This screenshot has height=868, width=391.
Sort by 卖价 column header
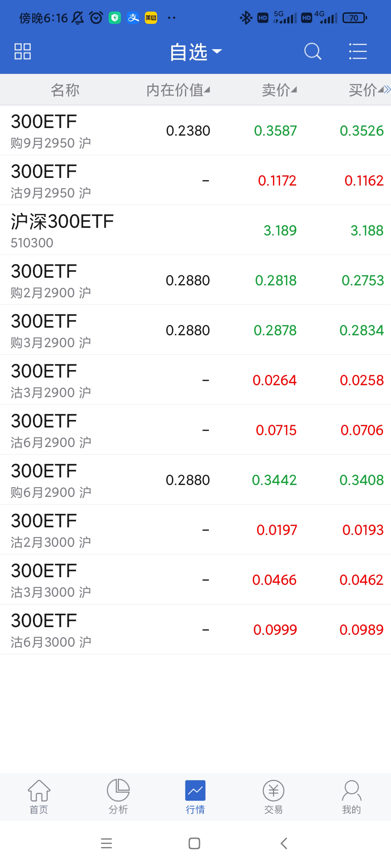click(279, 90)
